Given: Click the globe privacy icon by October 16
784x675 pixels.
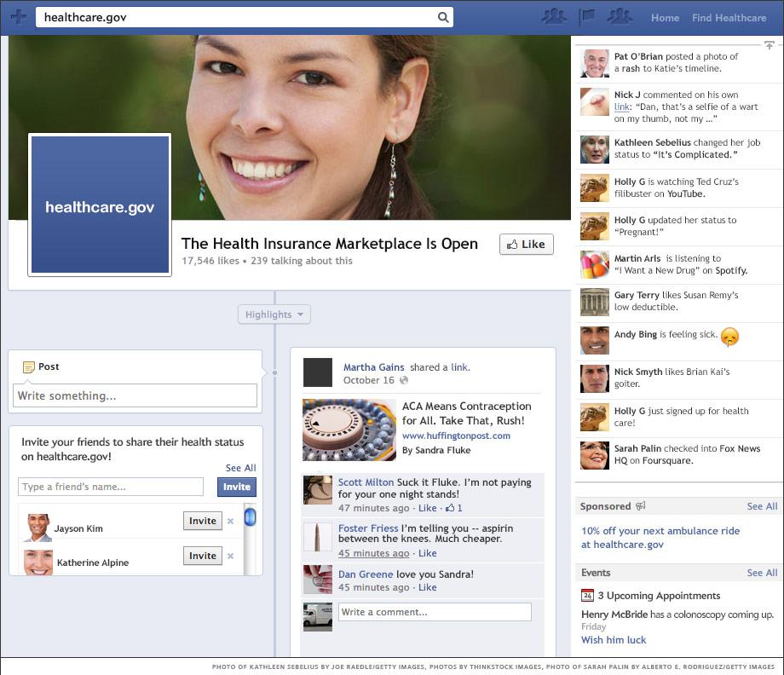Looking at the screenshot, I should tap(404, 380).
